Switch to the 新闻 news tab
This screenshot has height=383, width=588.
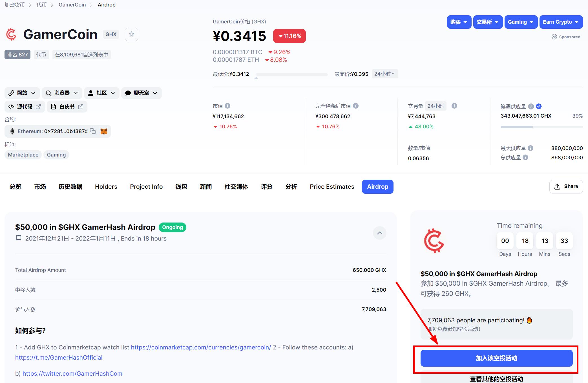(x=206, y=187)
